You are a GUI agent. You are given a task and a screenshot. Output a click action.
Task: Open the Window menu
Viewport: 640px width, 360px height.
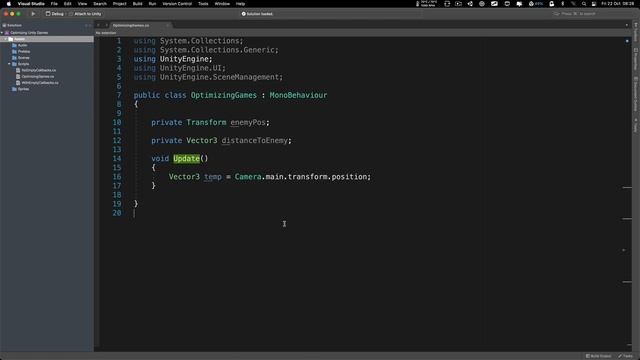pos(222,4)
